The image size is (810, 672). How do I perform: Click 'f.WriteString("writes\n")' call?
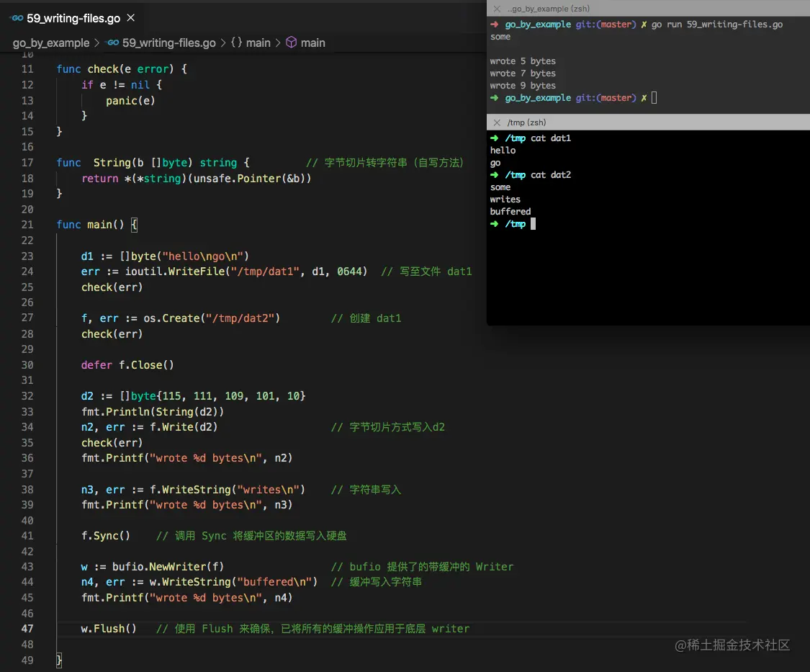[228, 490]
